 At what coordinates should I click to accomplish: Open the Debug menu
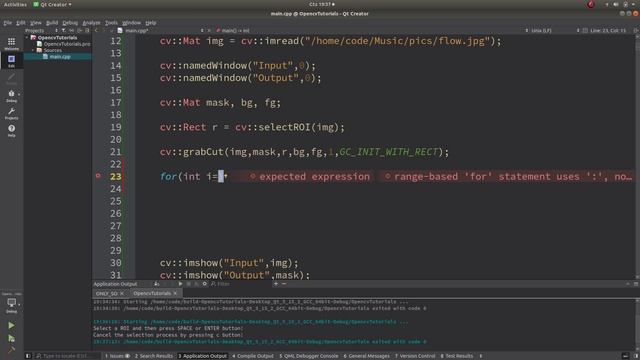[x=70, y=23]
